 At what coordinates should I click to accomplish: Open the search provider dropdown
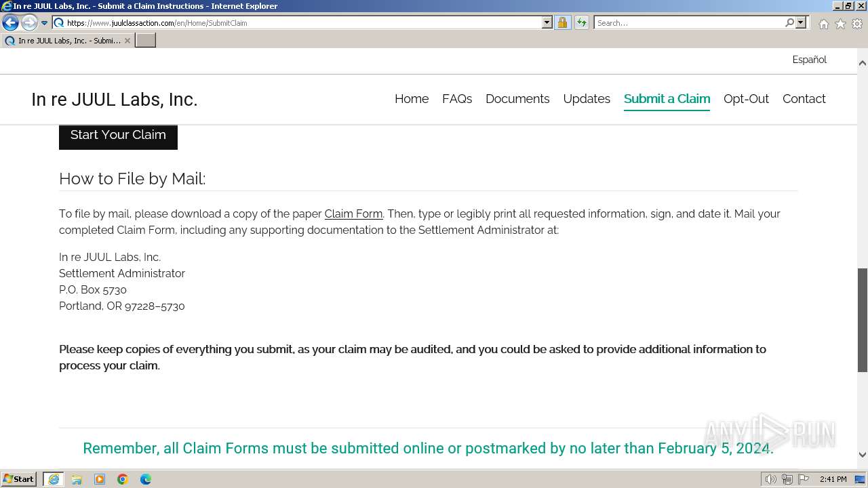(x=802, y=23)
